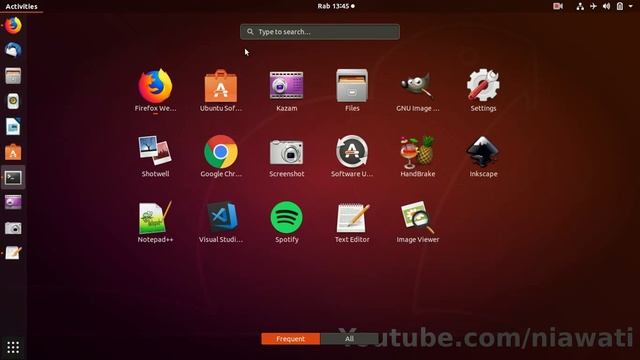Launch Ubuntu Software from app grid
The width and height of the screenshot is (640, 360).
click(221, 90)
